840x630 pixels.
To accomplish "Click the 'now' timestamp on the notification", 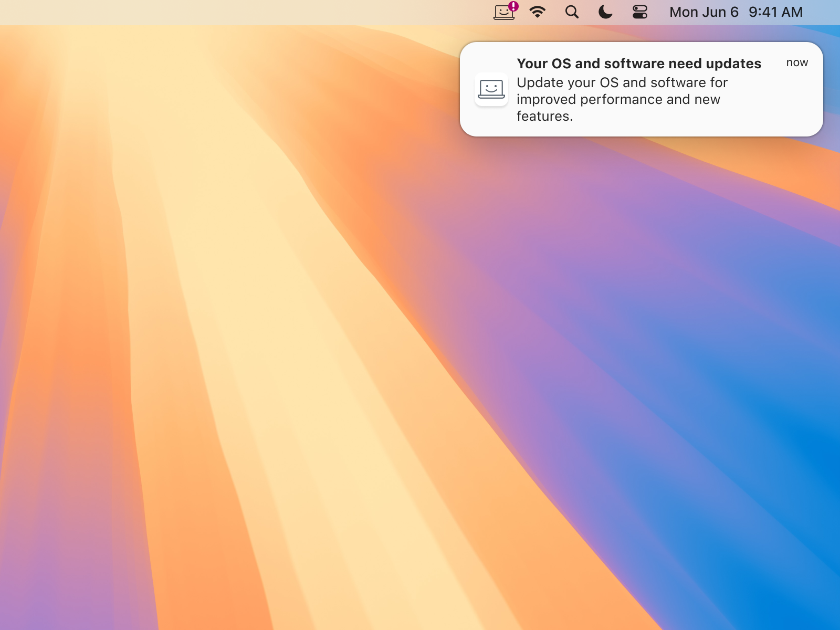I will point(797,62).
